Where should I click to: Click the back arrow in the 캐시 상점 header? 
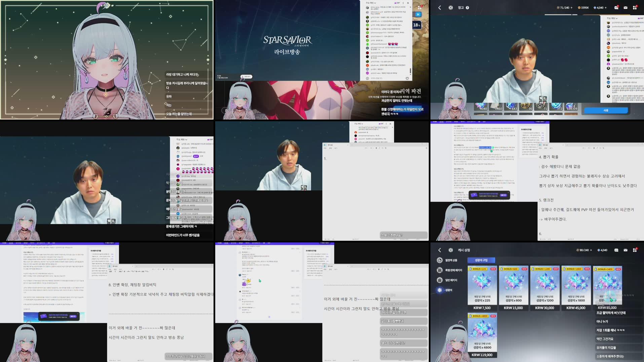coord(439,250)
